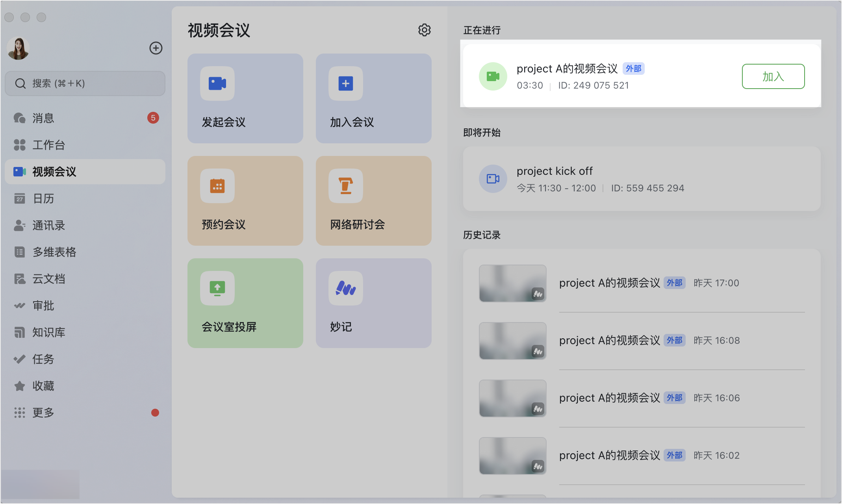Image resolution: width=842 pixels, height=504 pixels.
Task: Open recording thumbnail from 昨天 16:02
Action: 512,456
